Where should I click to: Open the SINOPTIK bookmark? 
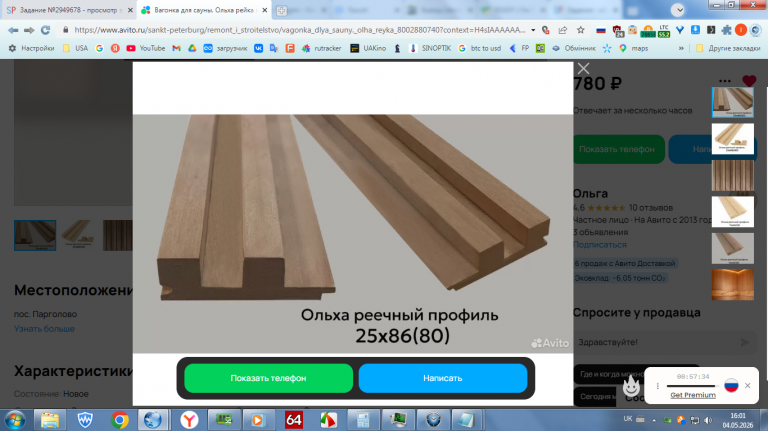(431, 48)
